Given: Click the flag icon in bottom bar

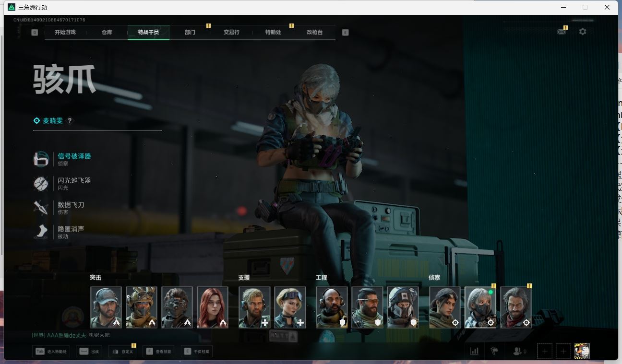Looking at the screenshot, I should click(494, 351).
